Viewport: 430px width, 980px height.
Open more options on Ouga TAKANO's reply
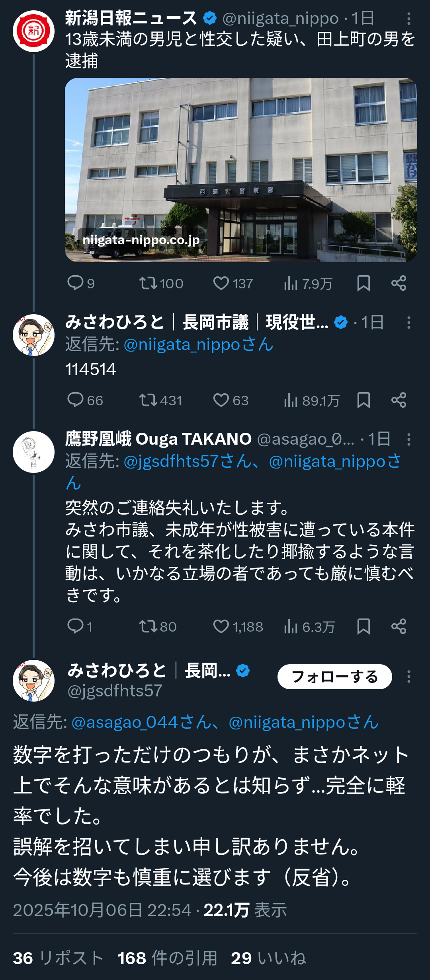point(408,439)
